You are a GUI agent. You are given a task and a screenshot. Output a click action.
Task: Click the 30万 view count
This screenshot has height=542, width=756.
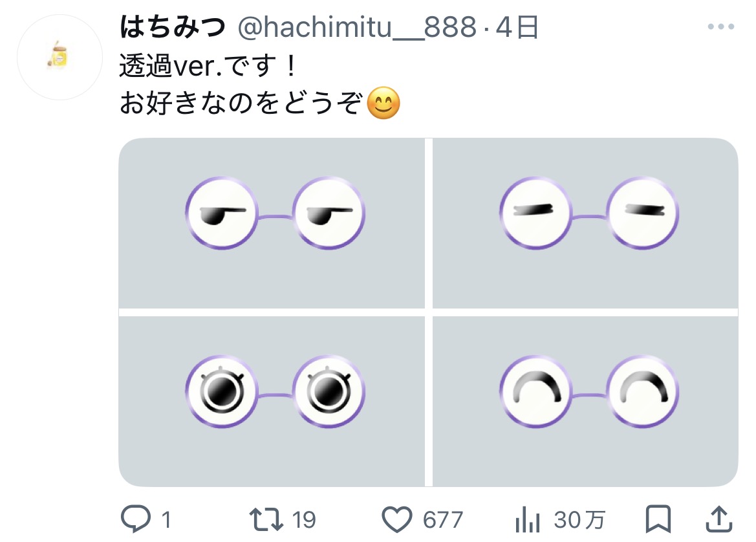point(579,519)
